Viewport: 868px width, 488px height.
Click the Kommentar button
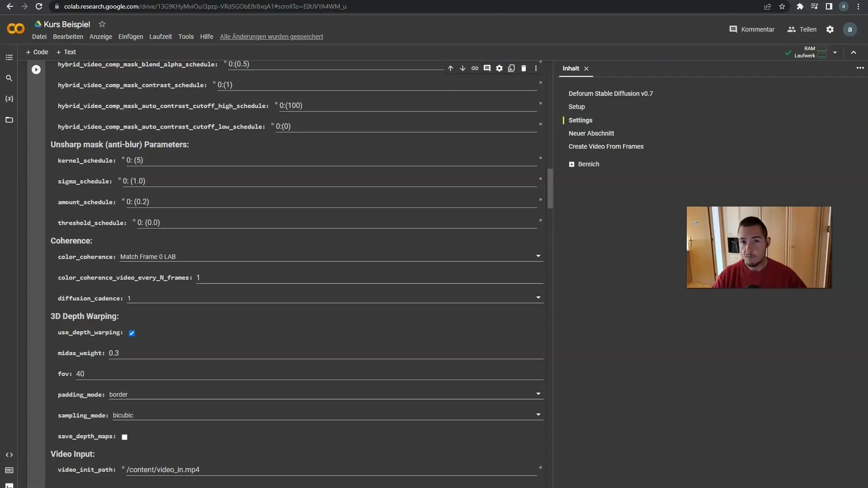coord(752,29)
